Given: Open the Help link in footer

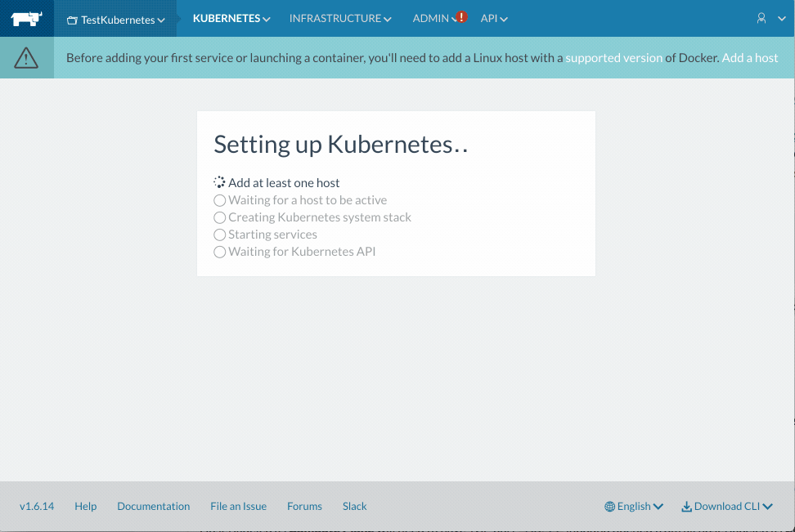Looking at the screenshot, I should [86, 506].
